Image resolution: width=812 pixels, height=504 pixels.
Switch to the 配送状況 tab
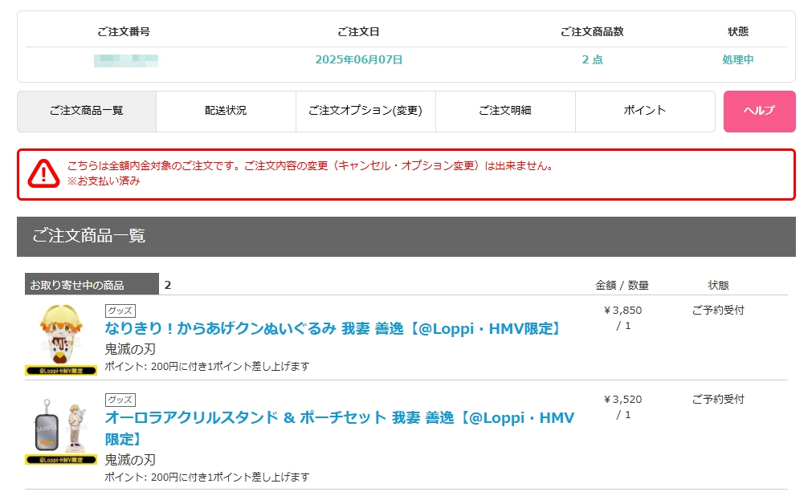(226, 112)
